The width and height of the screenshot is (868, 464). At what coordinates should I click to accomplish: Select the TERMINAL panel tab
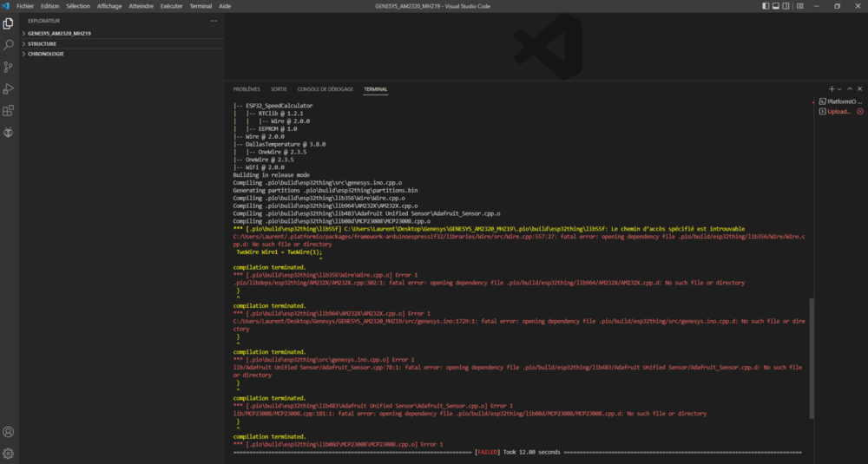tap(375, 89)
